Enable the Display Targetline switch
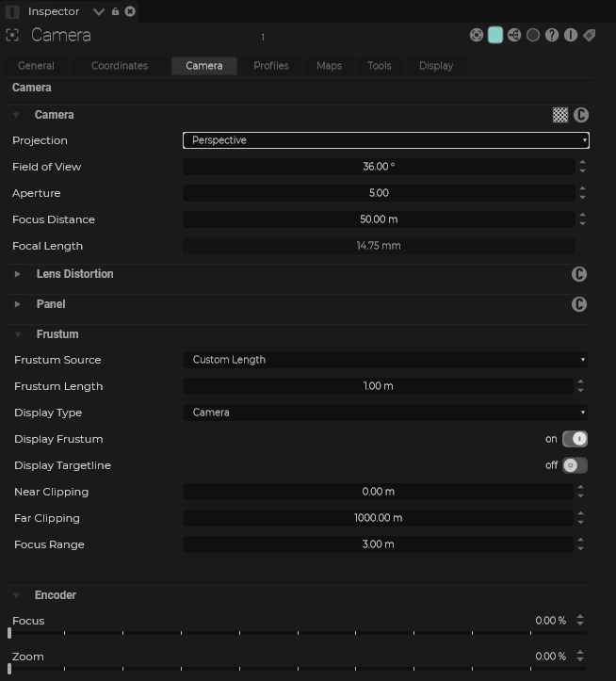Screen dimensions: 616x681 [575, 465]
